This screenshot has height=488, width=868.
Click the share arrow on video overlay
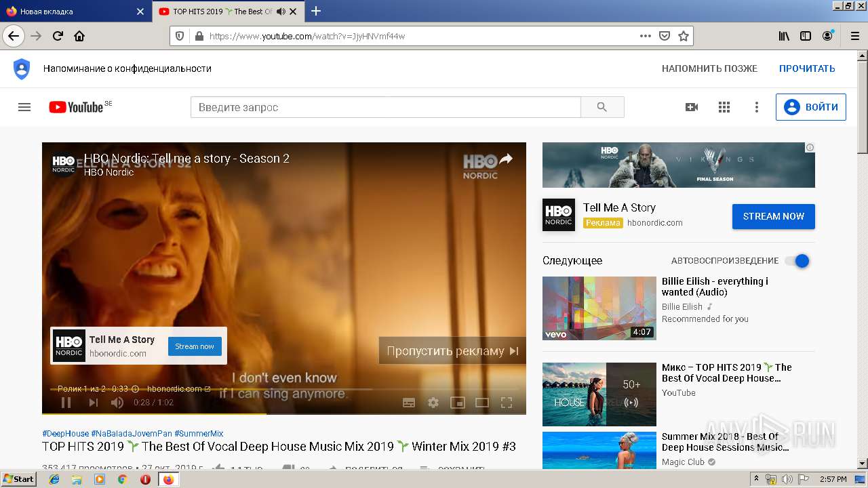(x=506, y=159)
